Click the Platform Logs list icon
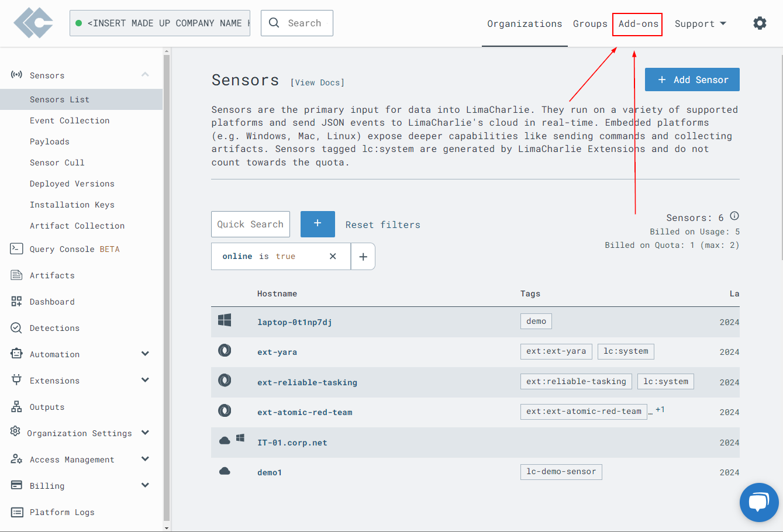 coord(16,512)
